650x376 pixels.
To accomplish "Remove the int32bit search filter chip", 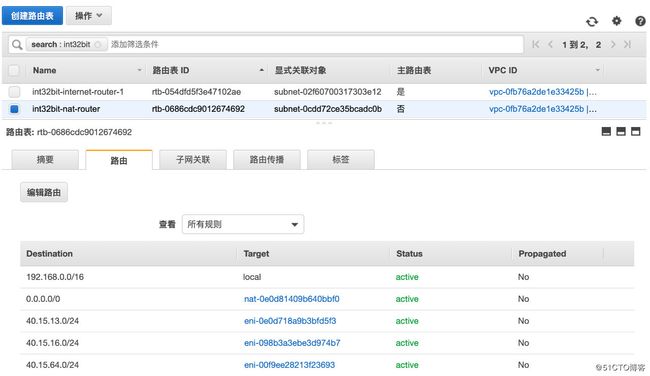I will click(x=98, y=44).
